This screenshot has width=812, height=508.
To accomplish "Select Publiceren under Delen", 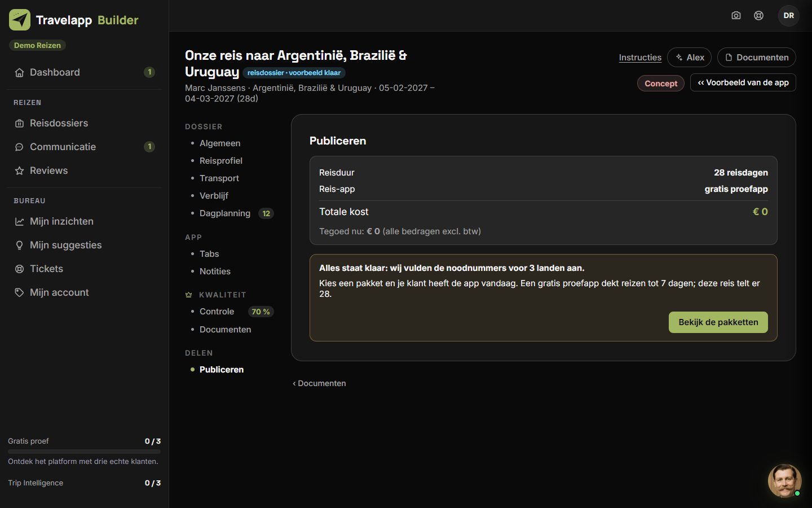I will (221, 370).
